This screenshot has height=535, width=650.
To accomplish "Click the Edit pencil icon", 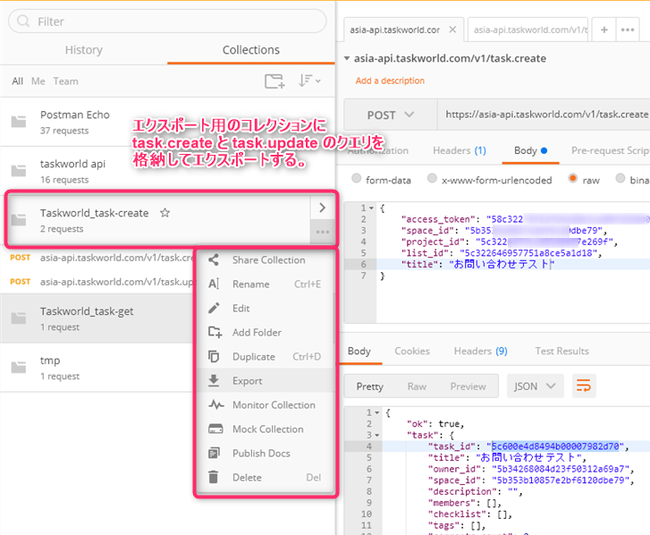I will pos(213,308).
